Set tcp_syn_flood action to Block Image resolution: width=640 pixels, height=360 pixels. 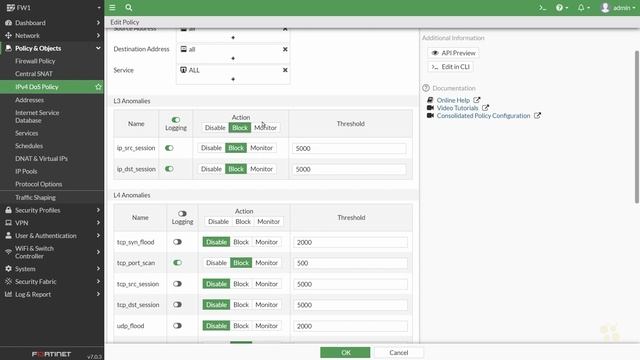(241, 242)
